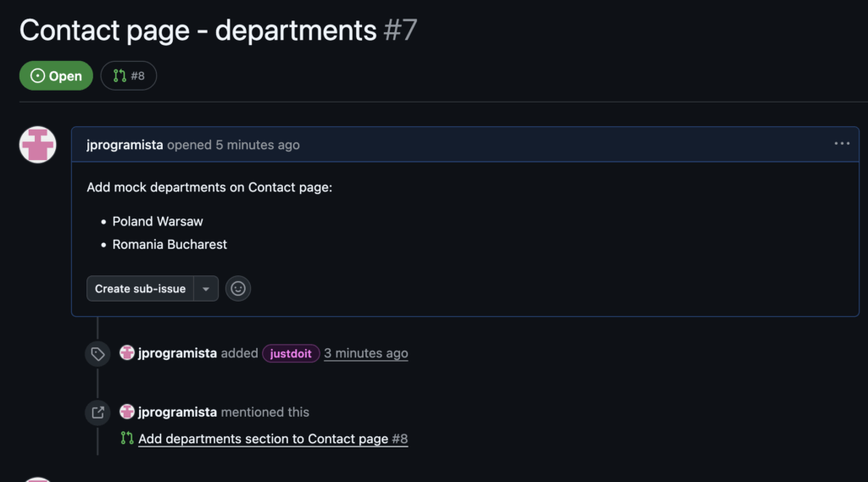Expand the Create sub-issue dropdown arrow

[x=206, y=289]
